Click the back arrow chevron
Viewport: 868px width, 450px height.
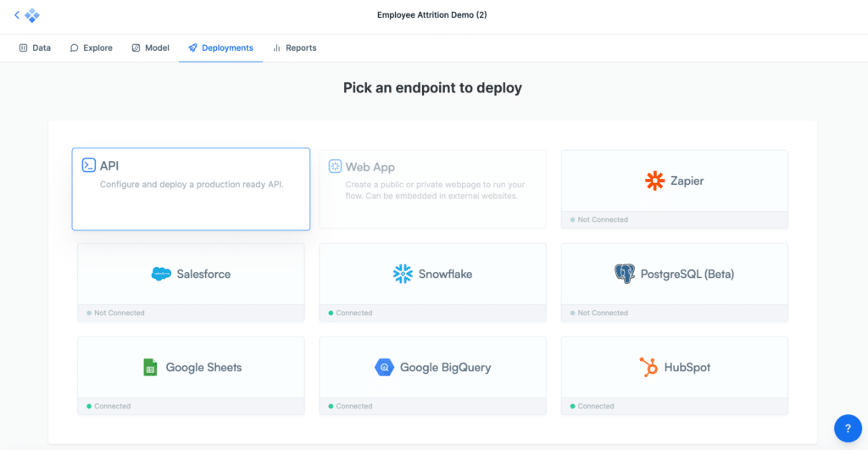[17, 15]
